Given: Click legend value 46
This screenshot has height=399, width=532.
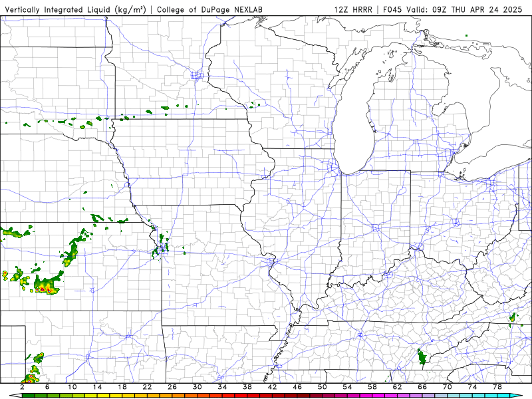Looking at the screenshot, I should 297,387.
